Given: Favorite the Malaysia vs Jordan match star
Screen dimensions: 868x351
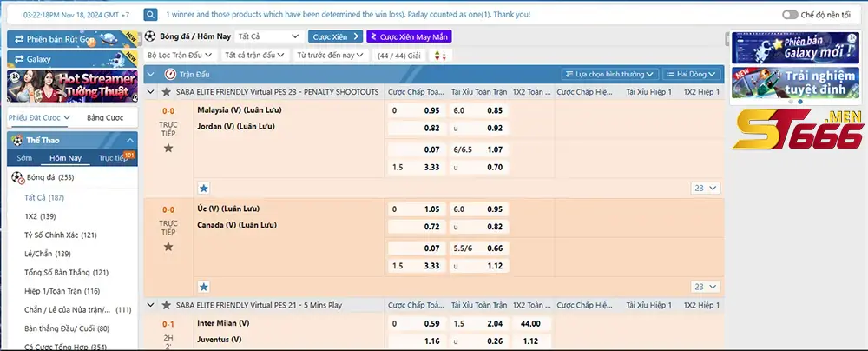Looking at the screenshot, I should click(x=168, y=148).
